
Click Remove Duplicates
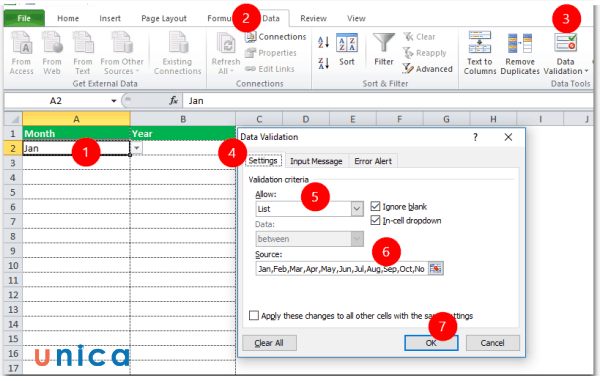tap(520, 54)
